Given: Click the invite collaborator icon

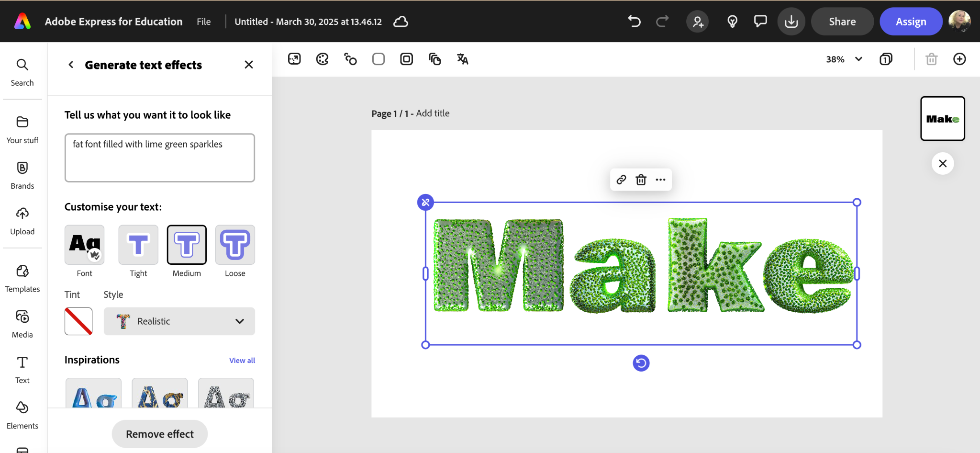Looking at the screenshot, I should coord(698,22).
